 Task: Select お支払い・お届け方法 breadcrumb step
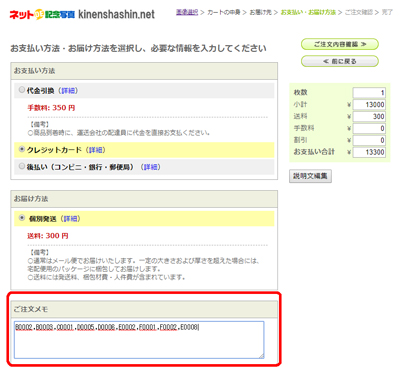tap(308, 12)
